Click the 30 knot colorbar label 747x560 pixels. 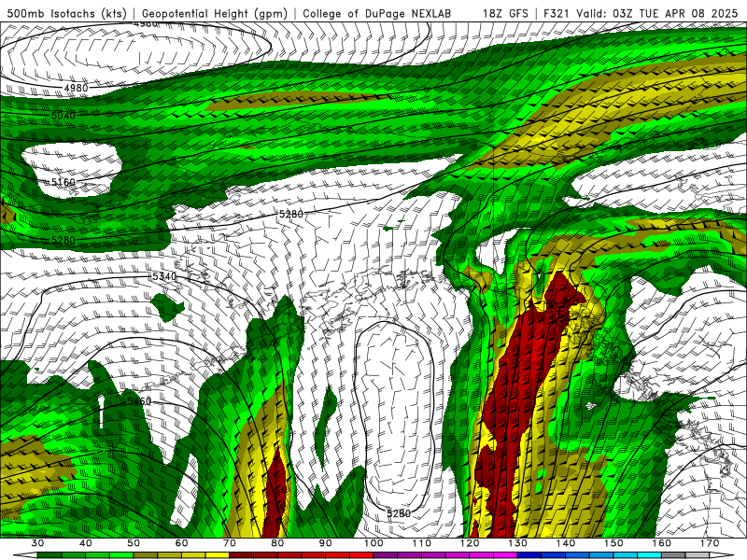(x=37, y=543)
